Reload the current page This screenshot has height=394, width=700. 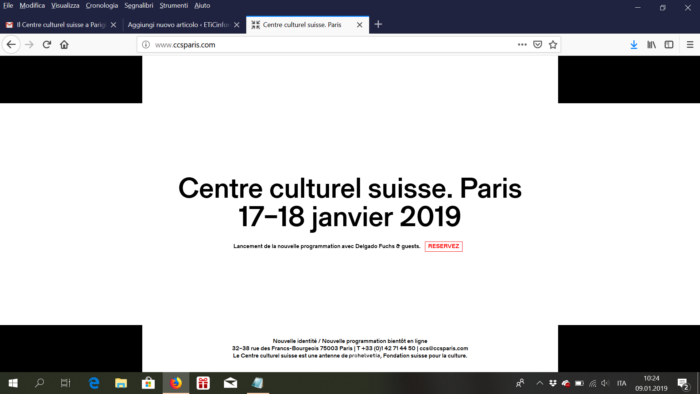(x=47, y=45)
